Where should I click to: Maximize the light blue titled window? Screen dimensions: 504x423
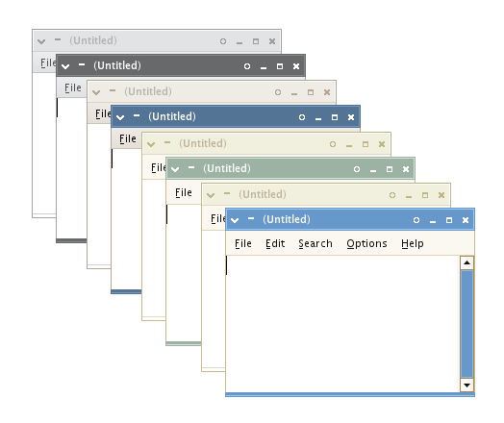(449, 220)
